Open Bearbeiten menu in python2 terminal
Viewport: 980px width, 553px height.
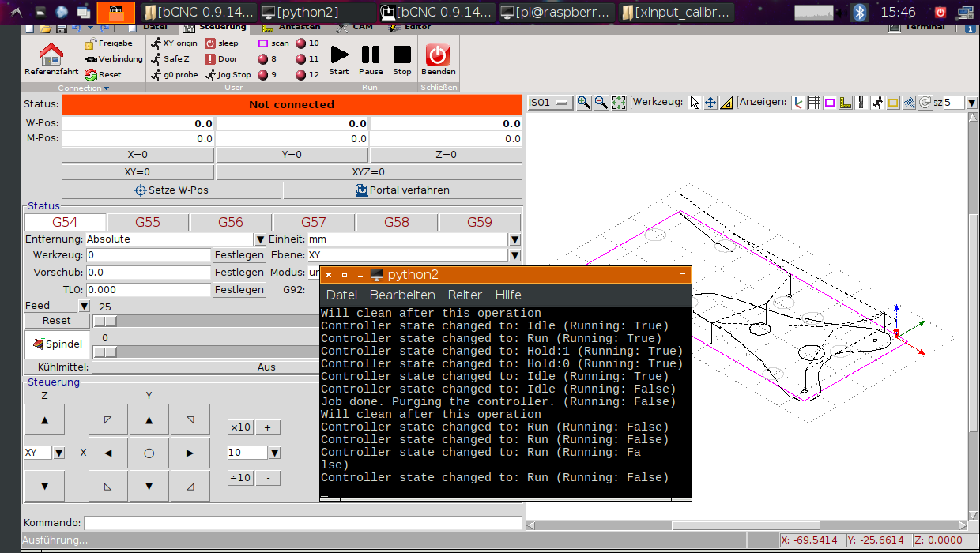pyautogui.click(x=402, y=295)
